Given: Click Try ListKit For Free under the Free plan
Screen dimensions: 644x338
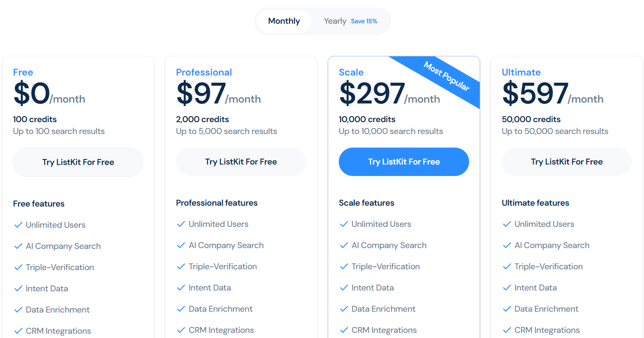Looking at the screenshot, I should (x=78, y=162).
